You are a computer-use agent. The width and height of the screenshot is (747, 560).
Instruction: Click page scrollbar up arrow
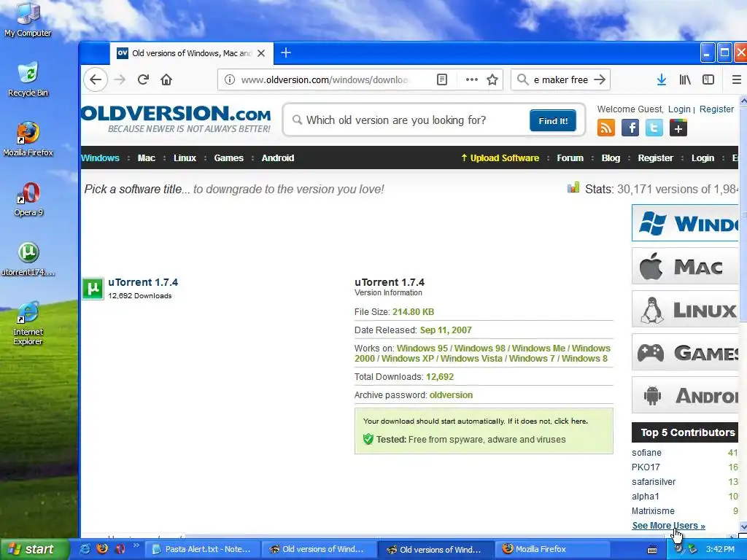[743, 101]
